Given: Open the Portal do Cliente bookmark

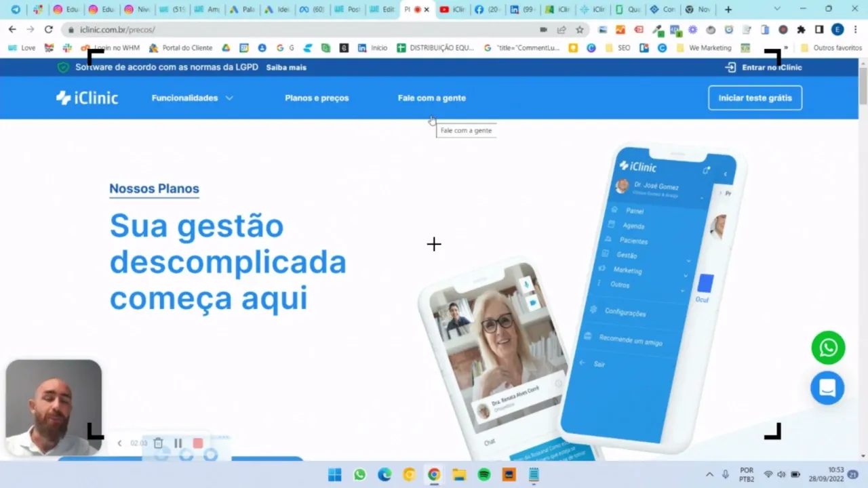Looking at the screenshot, I should point(180,48).
